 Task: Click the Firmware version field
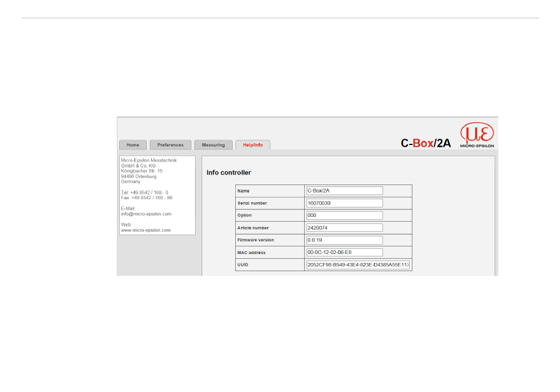click(344, 240)
